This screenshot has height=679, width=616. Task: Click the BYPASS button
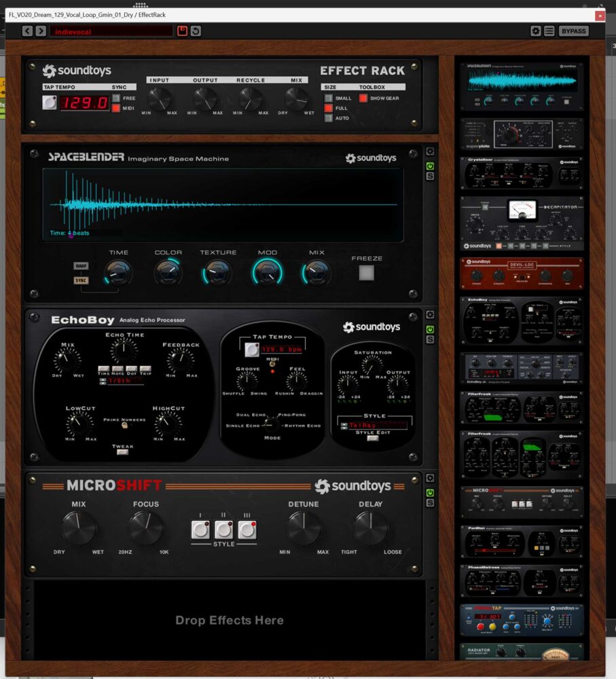point(573,31)
